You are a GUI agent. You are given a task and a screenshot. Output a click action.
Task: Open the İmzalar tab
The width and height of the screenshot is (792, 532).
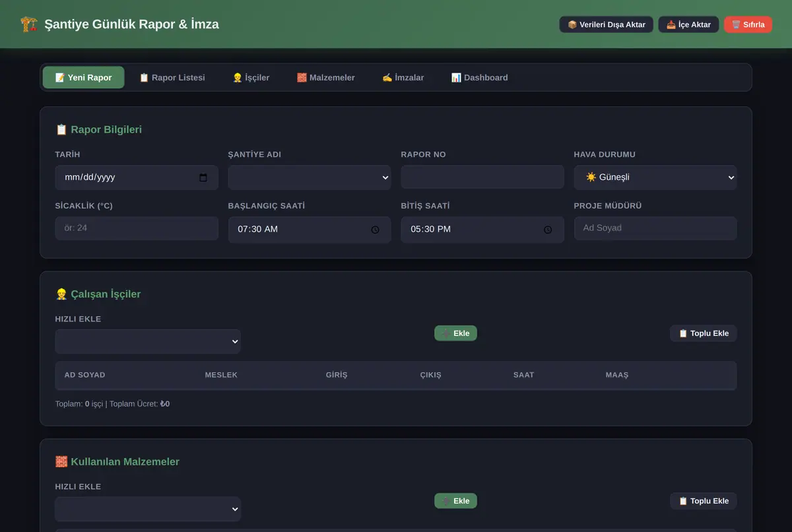pos(403,77)
